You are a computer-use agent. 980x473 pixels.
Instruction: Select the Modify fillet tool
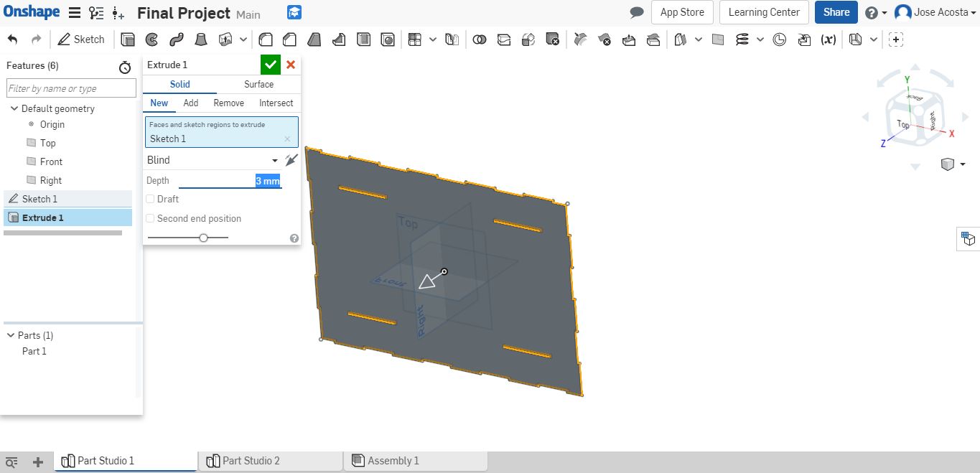pos(580,39)
